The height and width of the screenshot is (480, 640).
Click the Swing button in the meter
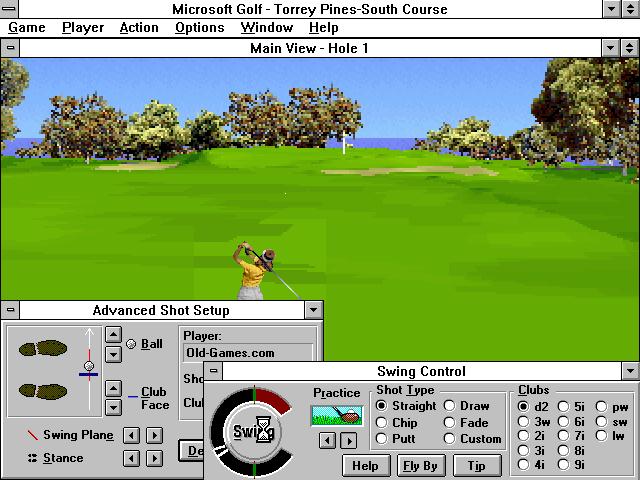pyautogui.click(x=253, y=431)
